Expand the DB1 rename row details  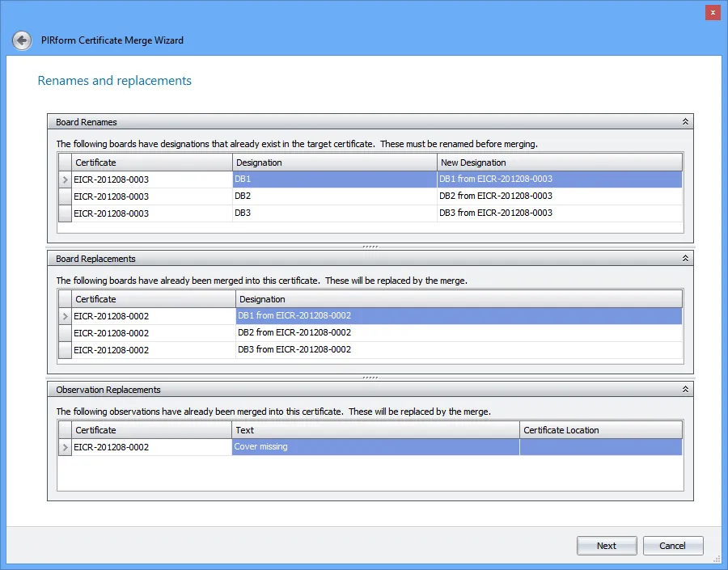[x=63, y=179]
